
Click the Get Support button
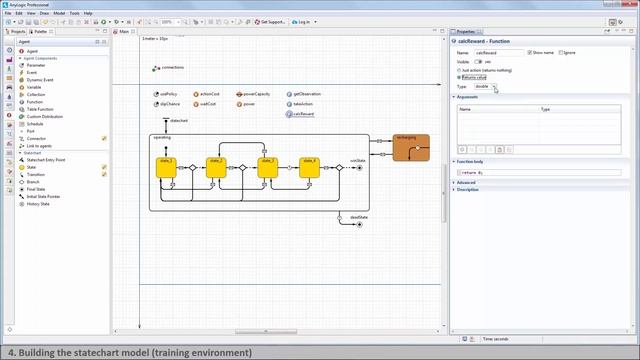pos(270,22)
